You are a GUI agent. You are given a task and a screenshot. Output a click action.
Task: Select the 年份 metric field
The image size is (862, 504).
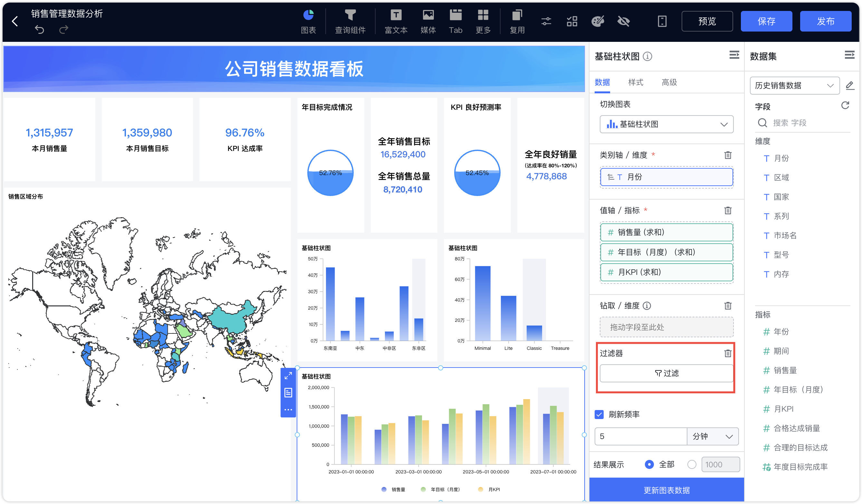tap(781, 332)
